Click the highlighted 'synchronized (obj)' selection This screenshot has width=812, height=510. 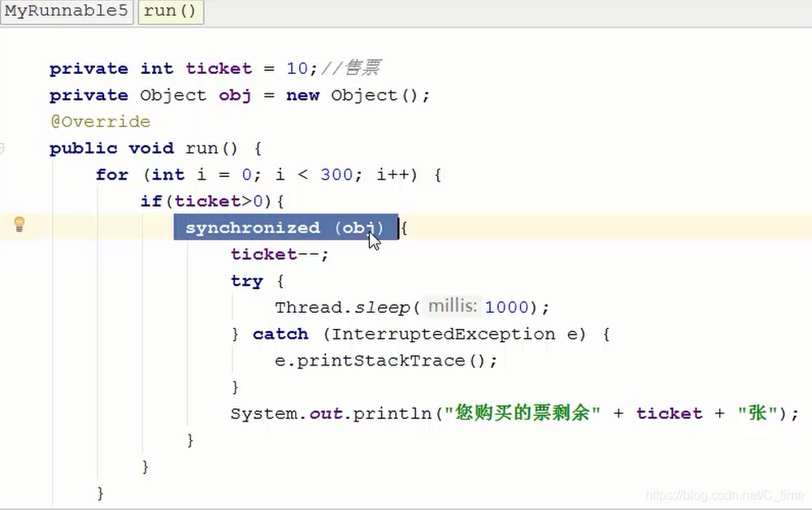(286, 227)
